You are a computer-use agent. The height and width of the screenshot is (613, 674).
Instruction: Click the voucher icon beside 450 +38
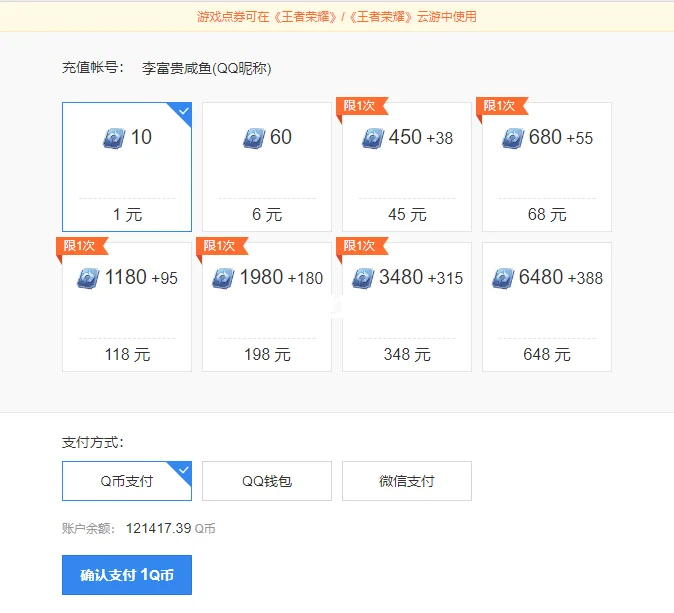[373, 138]
